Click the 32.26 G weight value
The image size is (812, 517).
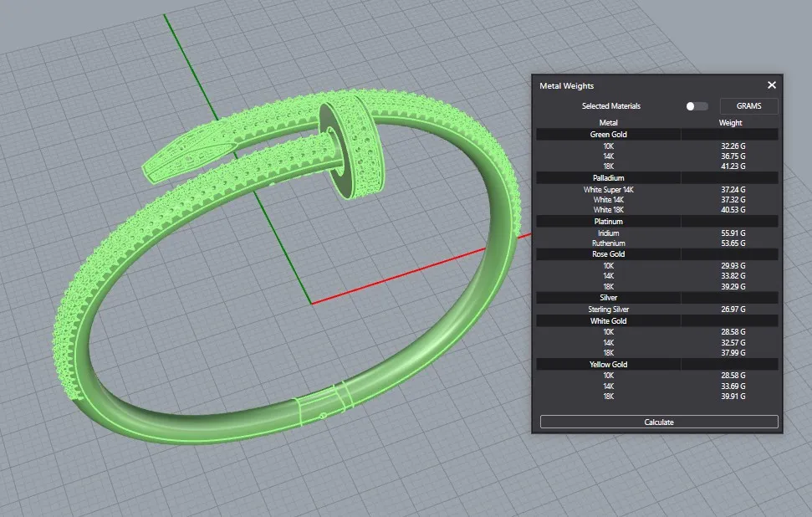(x=733, y=146)
